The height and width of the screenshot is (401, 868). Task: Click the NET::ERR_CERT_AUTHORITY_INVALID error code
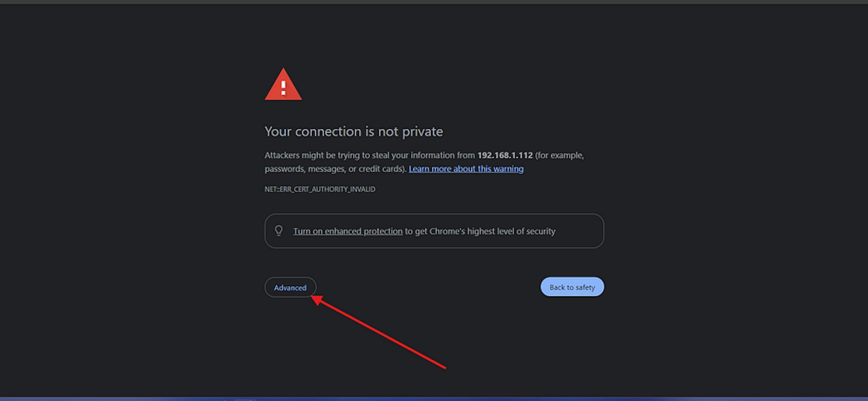pyautogui.click(x=320, y=189)
